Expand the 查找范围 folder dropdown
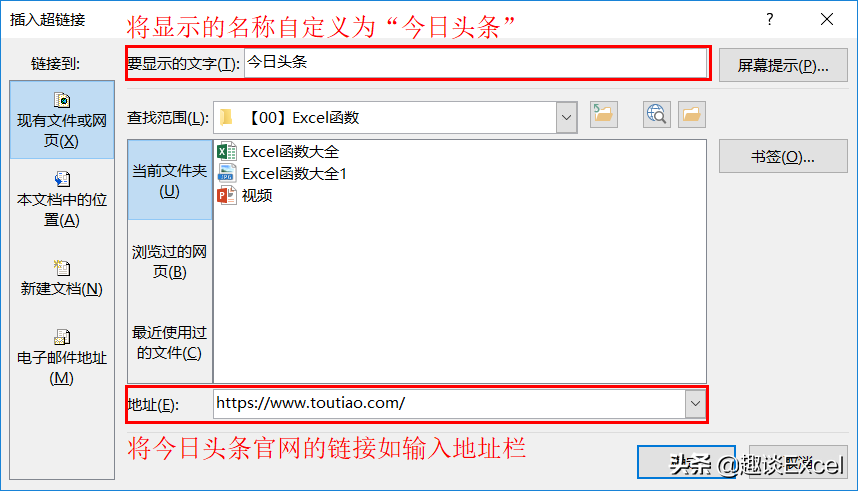Viewport: 858px width, 491px height. (566, 117)
